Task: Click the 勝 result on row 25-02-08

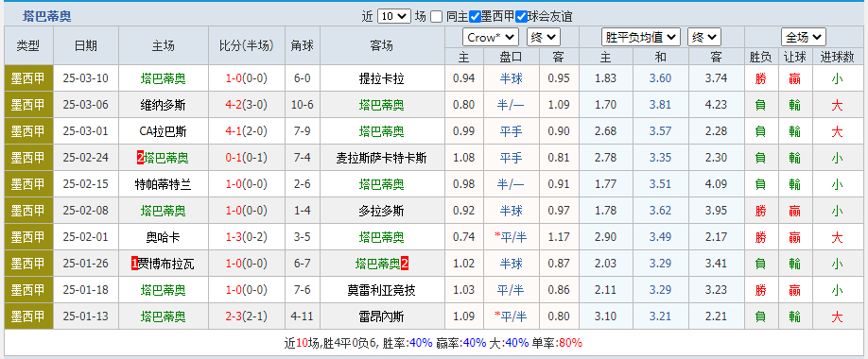Action: 760,211
